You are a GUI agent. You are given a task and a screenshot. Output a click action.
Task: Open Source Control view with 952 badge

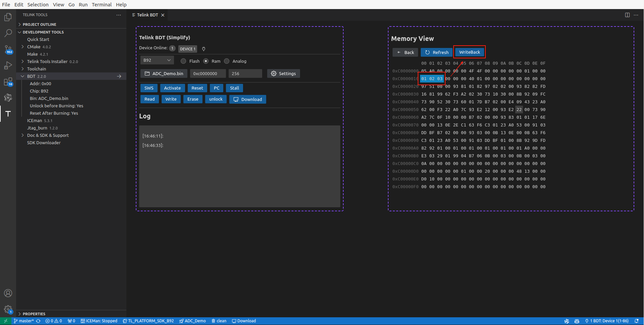click(x=8, y=49)
